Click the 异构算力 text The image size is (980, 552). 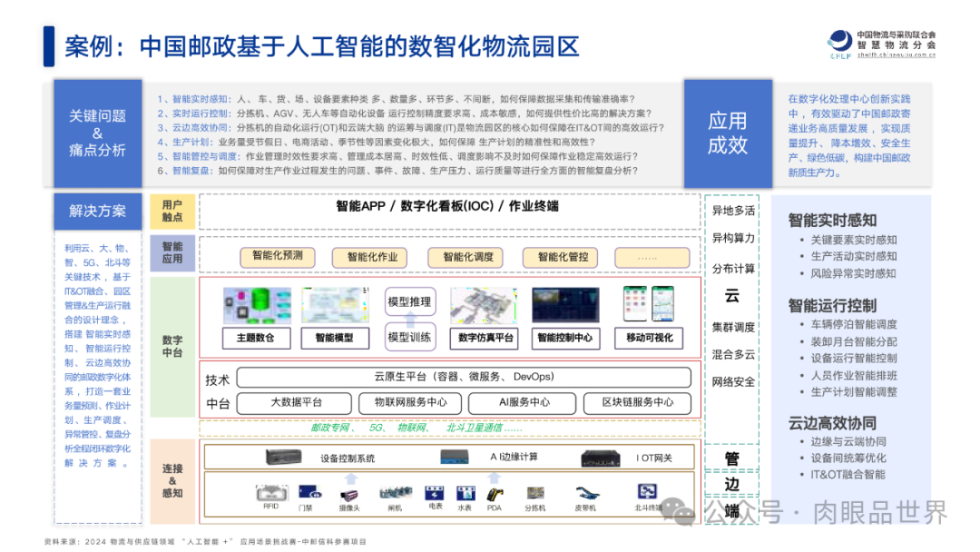[x=733, y=238]
